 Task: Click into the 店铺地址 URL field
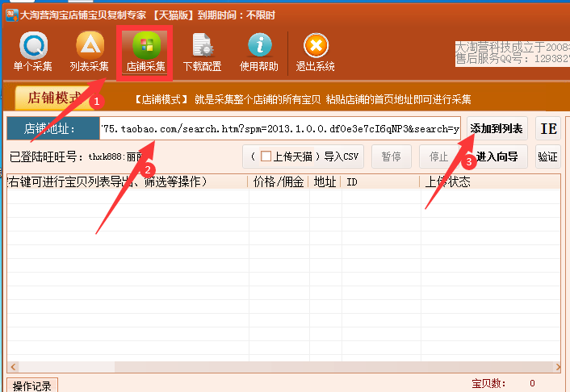click(x=280, y=128)
